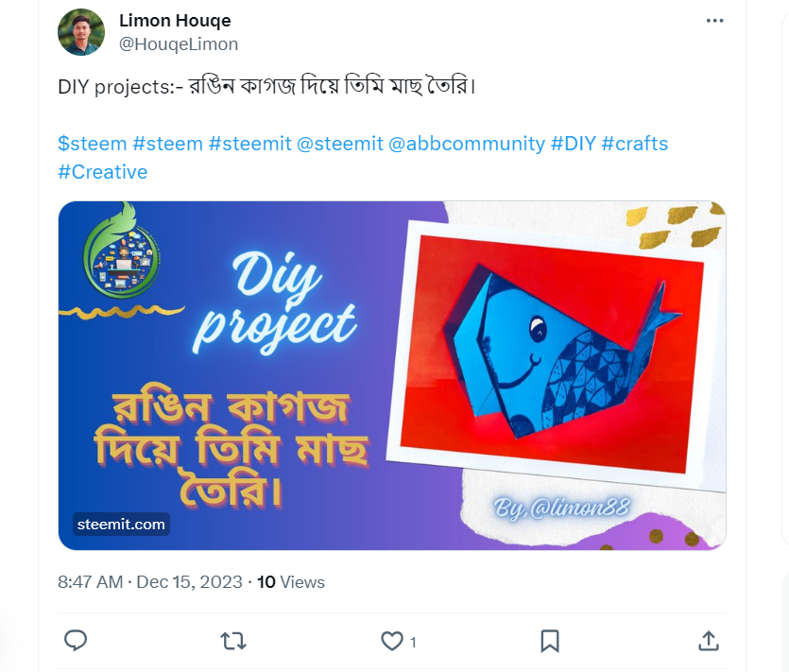Open the three-dot more options menu
This screenshot has height=672, width=789.
coord(714,21)
